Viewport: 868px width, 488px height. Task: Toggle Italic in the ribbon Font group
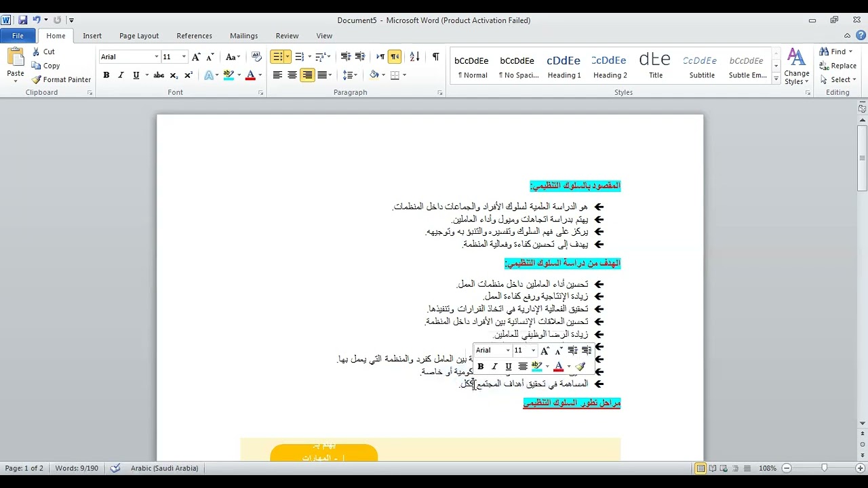[121, 75]
